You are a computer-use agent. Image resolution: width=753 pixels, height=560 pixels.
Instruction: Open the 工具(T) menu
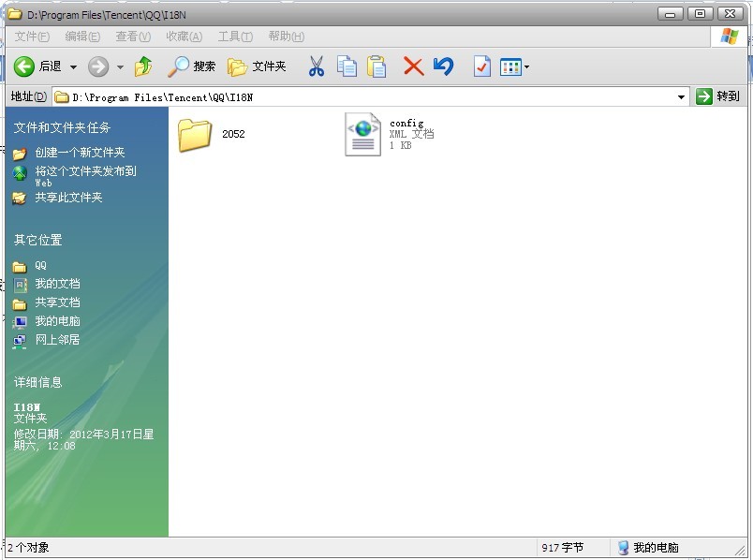(x=235, y=37)
